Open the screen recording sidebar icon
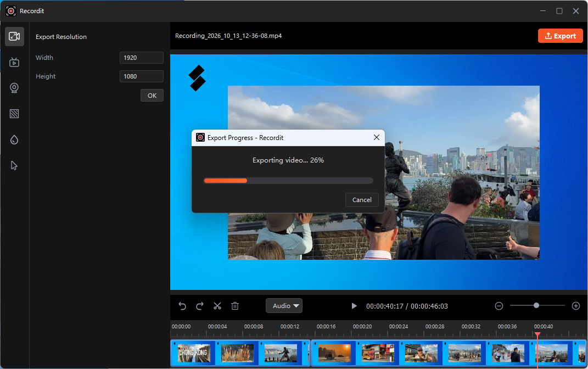Image resolution: width=588 pixels, height=369 pixels. click(x=14, y=62)
